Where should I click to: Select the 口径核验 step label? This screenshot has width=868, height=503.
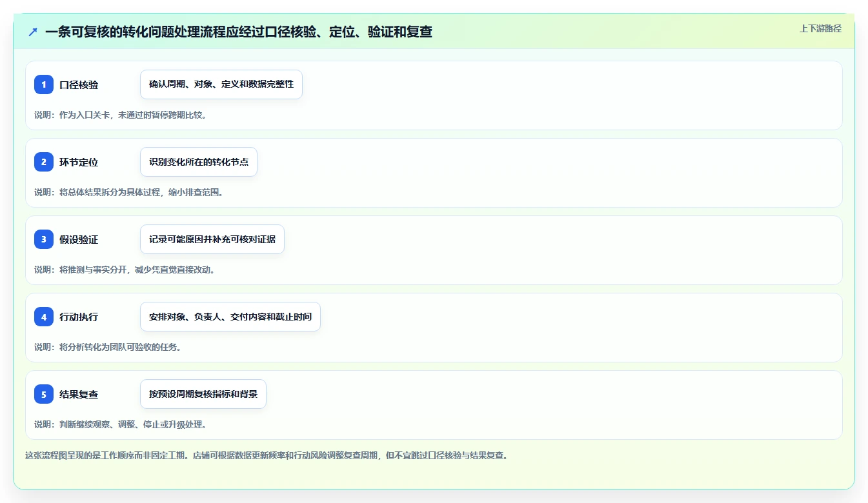pos(79,84)
